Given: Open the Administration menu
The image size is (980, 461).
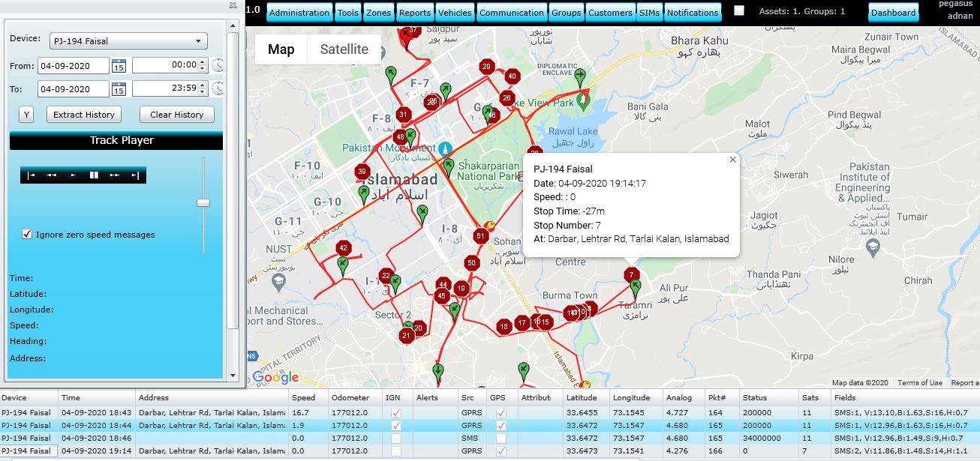Looking at the screenshot, I should point(299,13).
